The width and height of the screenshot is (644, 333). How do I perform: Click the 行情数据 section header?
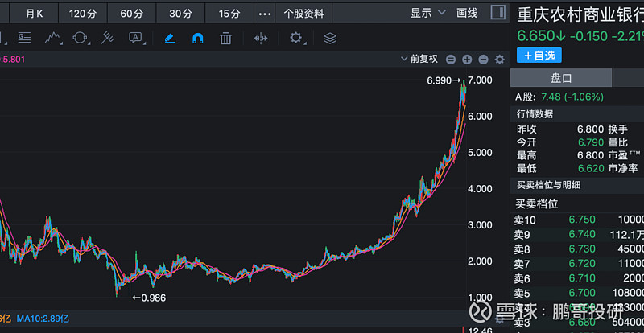(535, 114)
